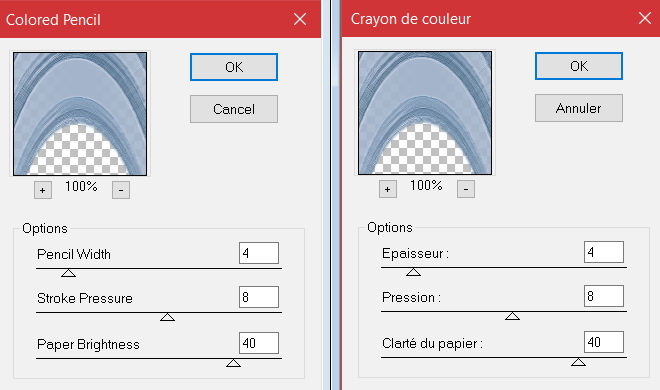660x390 pixels.
Task: Zoom out the Crayon de couleur preview with minus
Action: click(466, 189)
